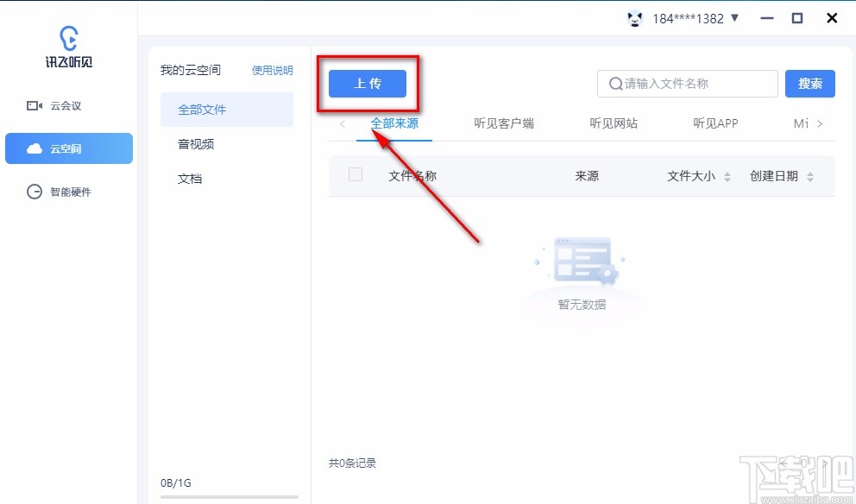Focus the file name search field
The width and height of the screenshot is (856, 504).
[x=688, y=84]
